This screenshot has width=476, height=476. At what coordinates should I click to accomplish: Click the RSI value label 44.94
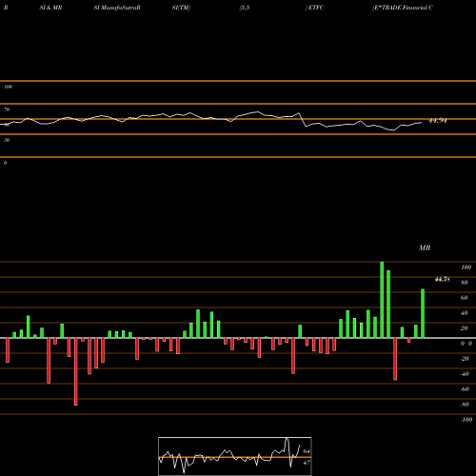tap(438, 121)
